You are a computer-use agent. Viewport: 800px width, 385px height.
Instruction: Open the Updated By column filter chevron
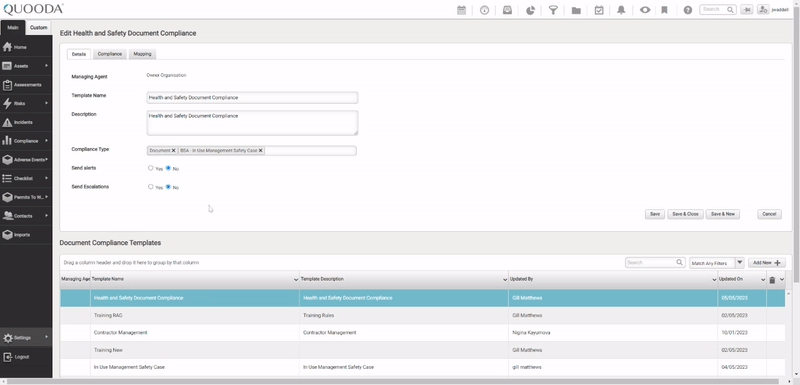[x=714, y=279]
